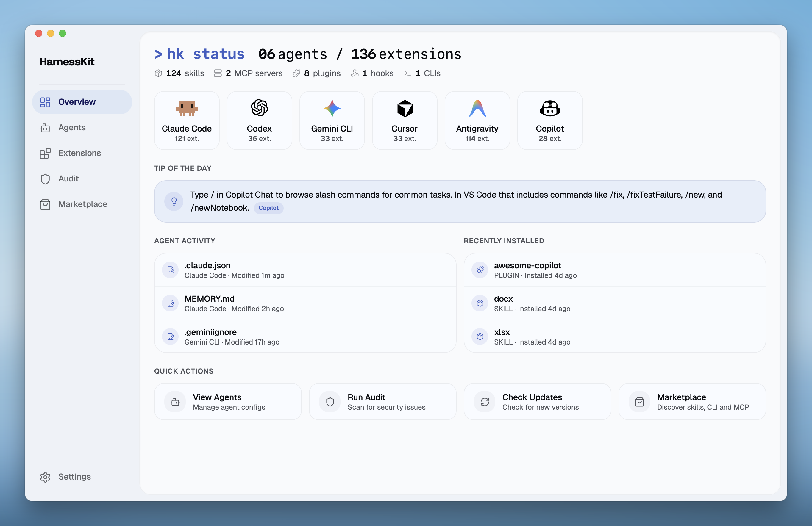Image resolution: width=812 pixels, height=526 pixels.
Task: Switch to the Extensions section
Action: [x=79, y=153]
